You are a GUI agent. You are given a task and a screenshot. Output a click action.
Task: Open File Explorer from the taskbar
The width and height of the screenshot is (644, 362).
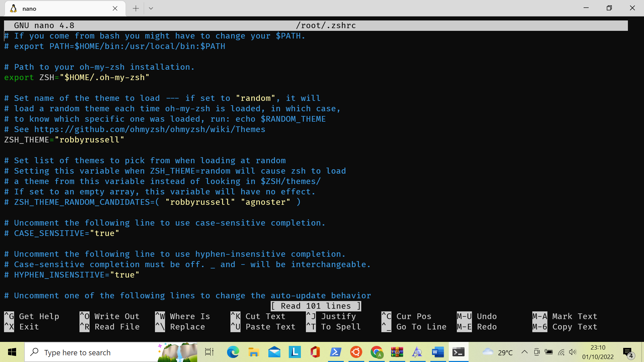[254, 352]
